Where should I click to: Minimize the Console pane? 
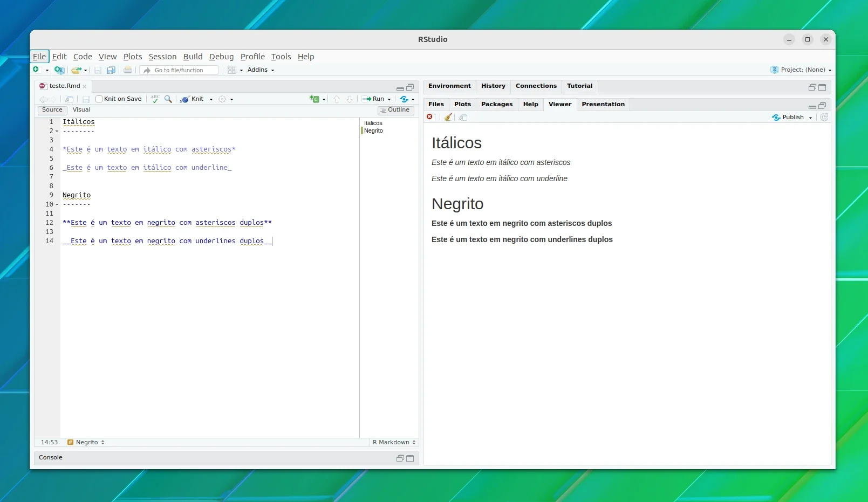point(400,458)
